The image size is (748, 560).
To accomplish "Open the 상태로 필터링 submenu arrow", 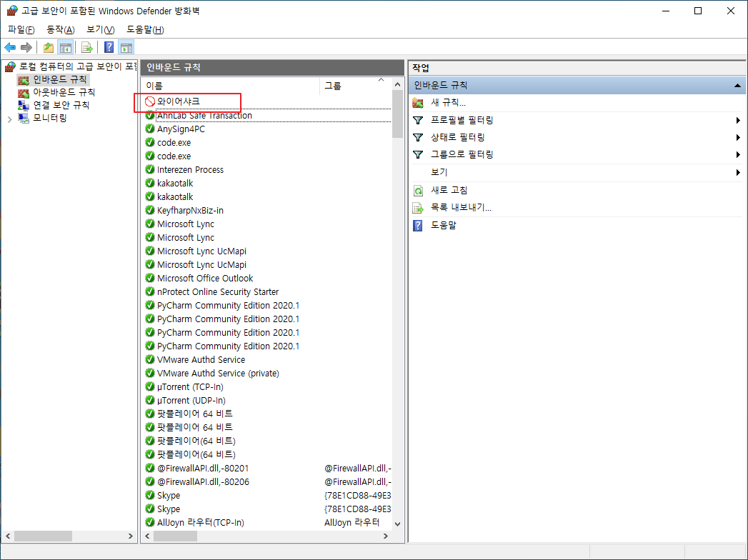I will [738, 137].
